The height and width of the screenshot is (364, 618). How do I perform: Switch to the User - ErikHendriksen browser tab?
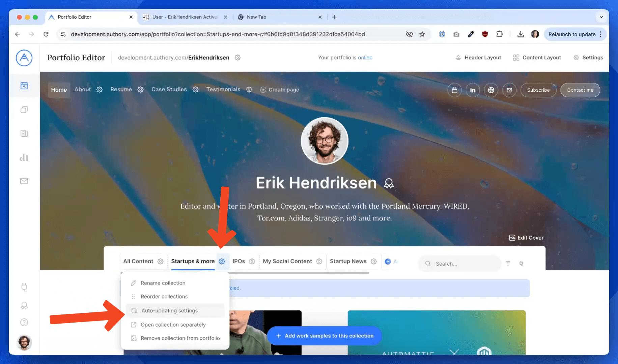(x=185, y=17)
